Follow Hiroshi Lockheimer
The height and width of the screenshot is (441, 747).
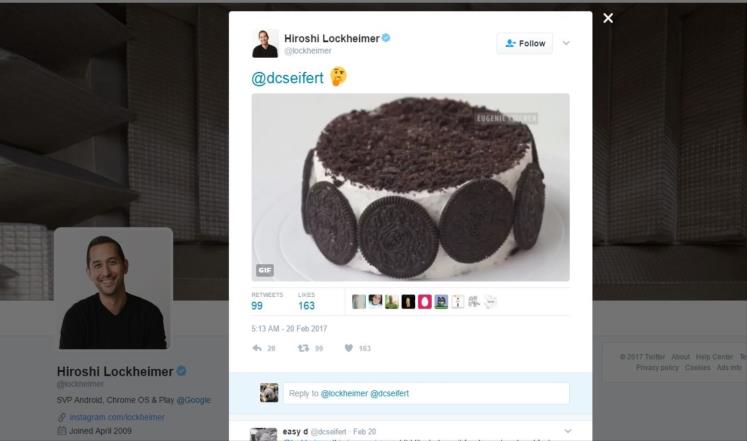(x=525, y=43)
